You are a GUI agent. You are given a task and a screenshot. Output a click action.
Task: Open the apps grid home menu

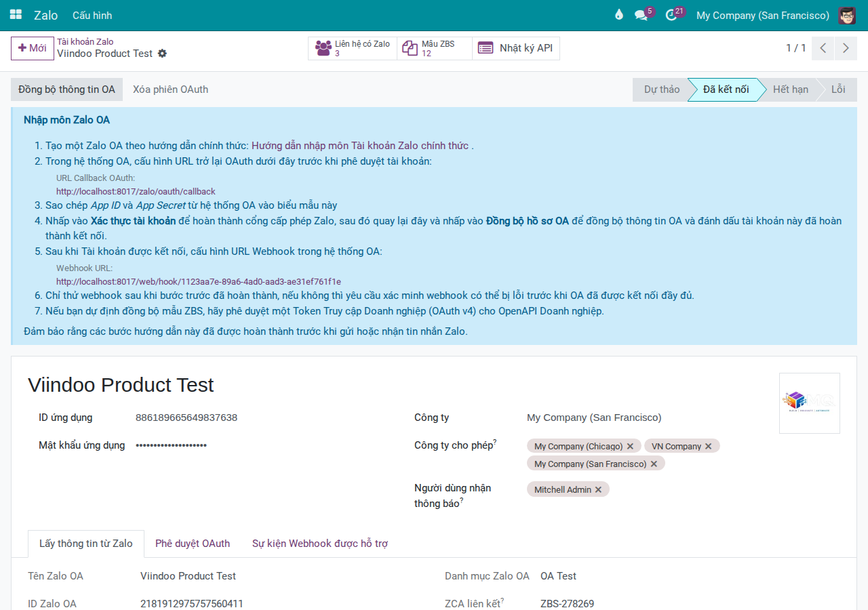[16, 15]
